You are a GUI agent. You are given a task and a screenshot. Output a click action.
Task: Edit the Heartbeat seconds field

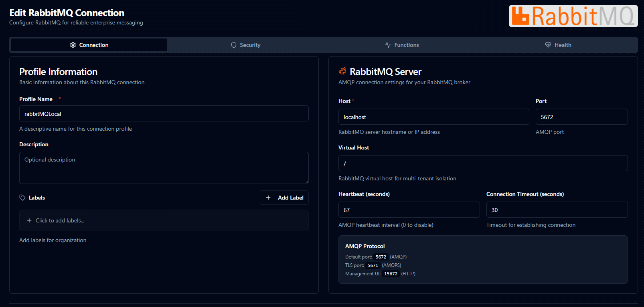pyautogui.click(x=409, y=210)
